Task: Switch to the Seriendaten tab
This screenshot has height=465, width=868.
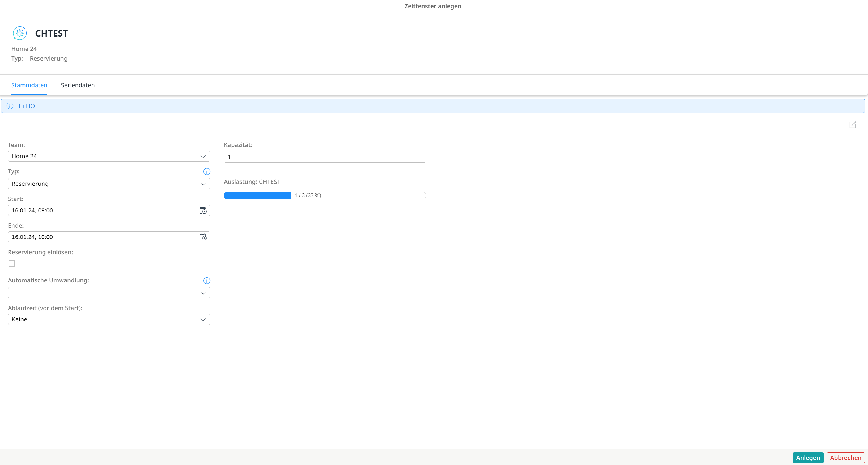Action: 77,85
